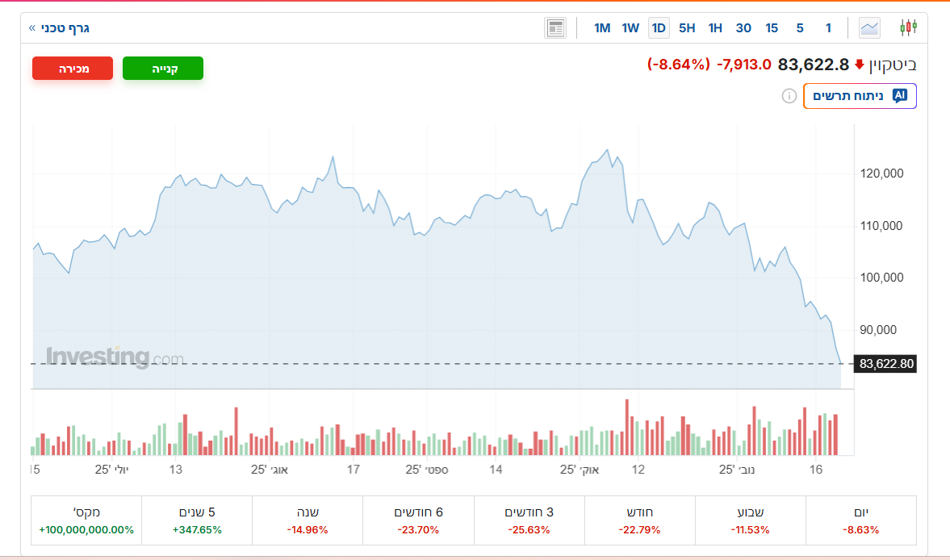950x560 pixels.
Task: Choose the 30 minute interval
Action: click(743, 28)
